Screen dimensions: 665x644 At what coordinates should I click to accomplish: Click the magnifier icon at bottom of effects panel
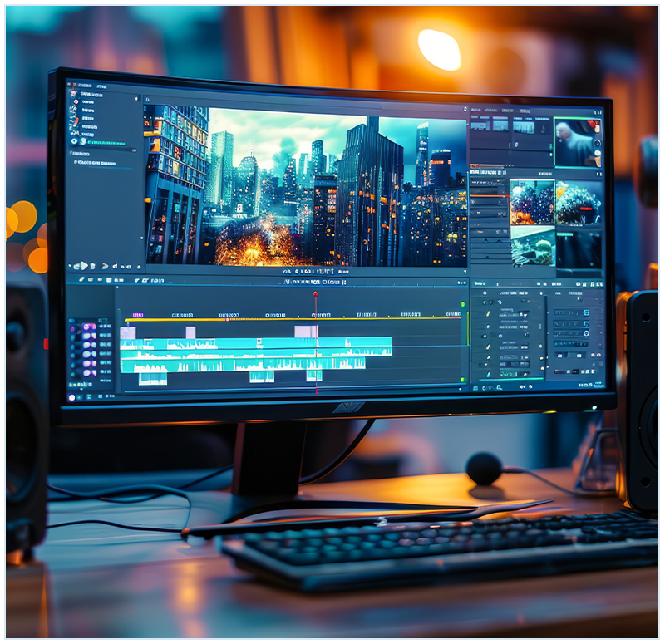[499, 386]
